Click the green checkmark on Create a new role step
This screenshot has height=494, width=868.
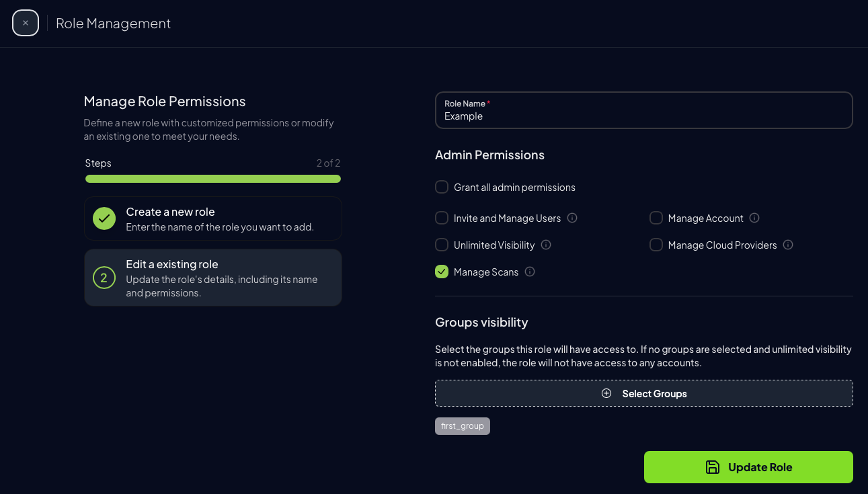104,218
